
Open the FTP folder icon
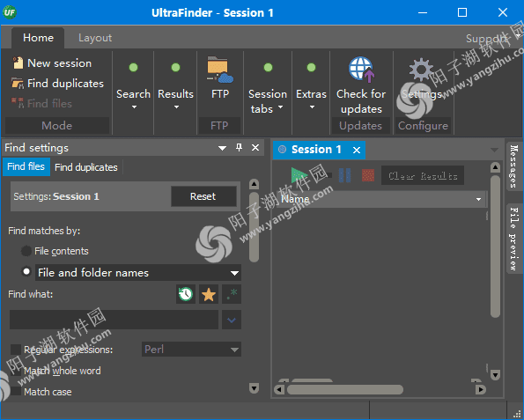(220, 70)
